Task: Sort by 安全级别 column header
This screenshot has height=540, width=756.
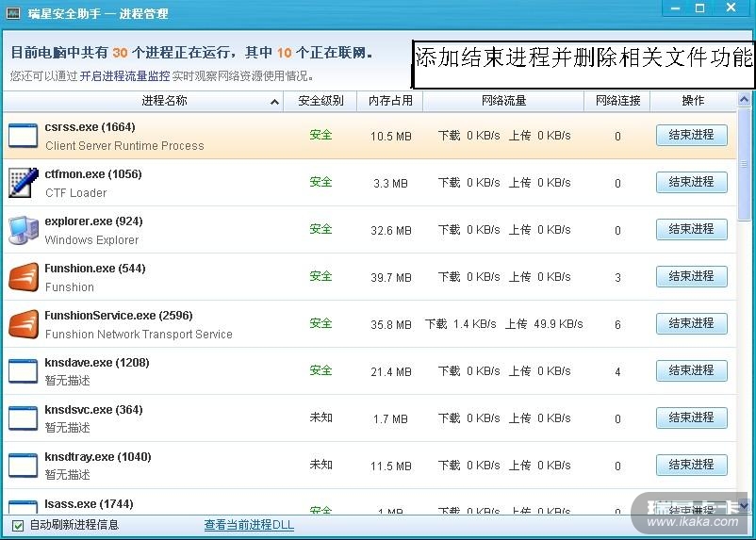Action: point(320,101)
